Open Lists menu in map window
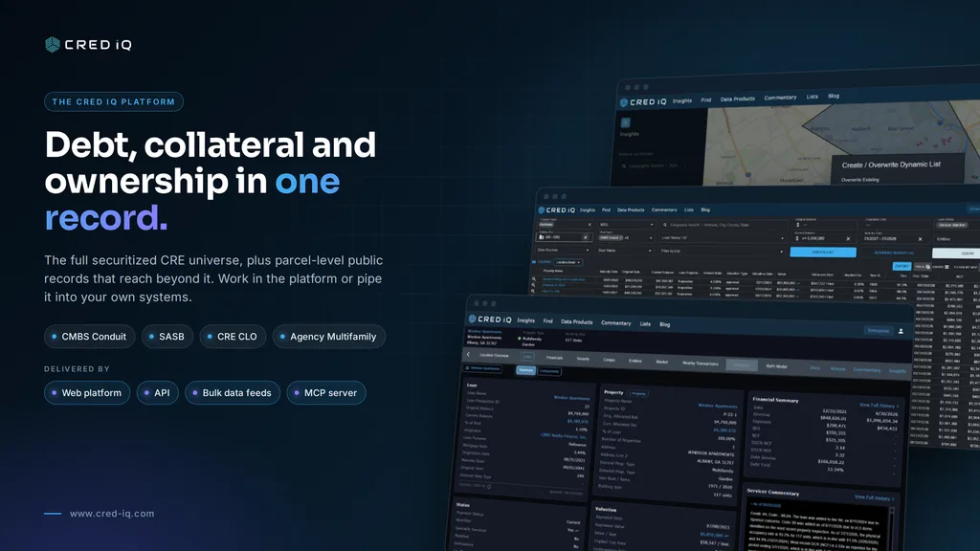The width and height of the screenshot is (980, 551). click(x=812, y=97)
